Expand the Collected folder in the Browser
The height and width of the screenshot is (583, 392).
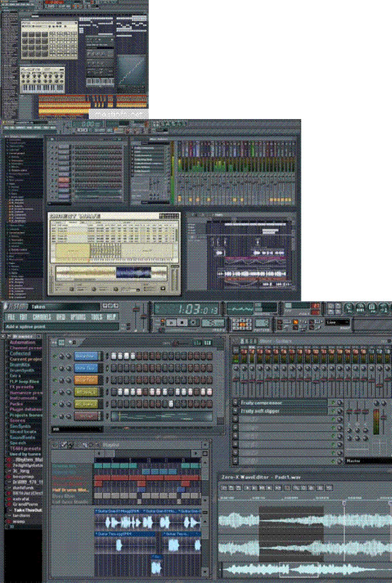tap(20, 353)
